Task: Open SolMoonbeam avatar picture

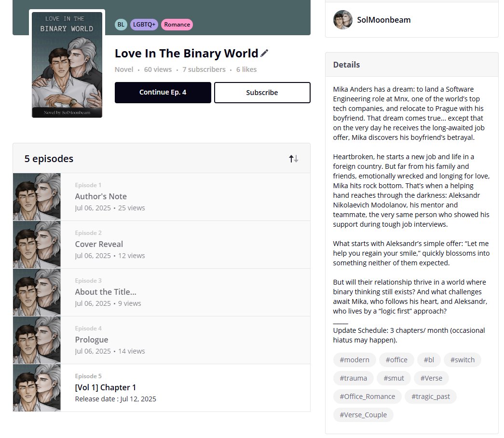Action: [342, 20]
